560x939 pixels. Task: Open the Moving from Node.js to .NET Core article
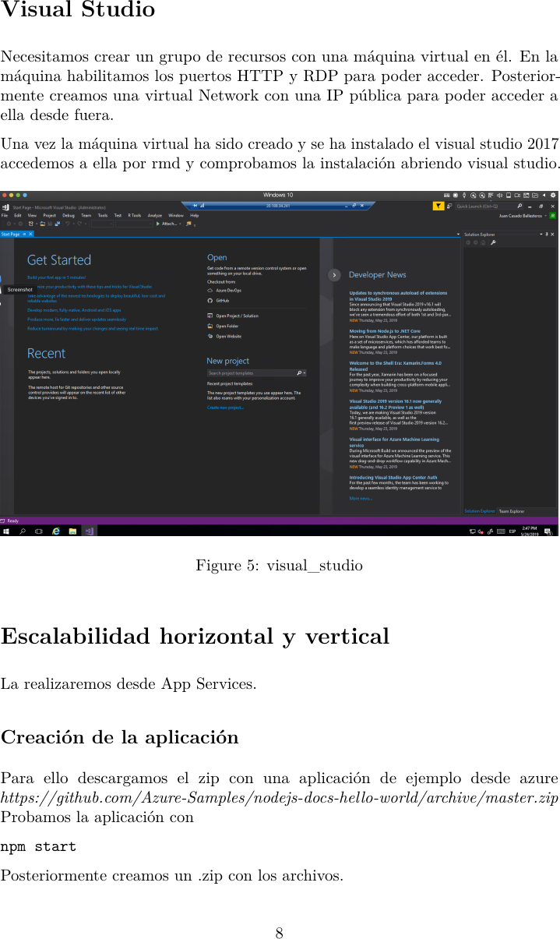click(x=384, y=330)
